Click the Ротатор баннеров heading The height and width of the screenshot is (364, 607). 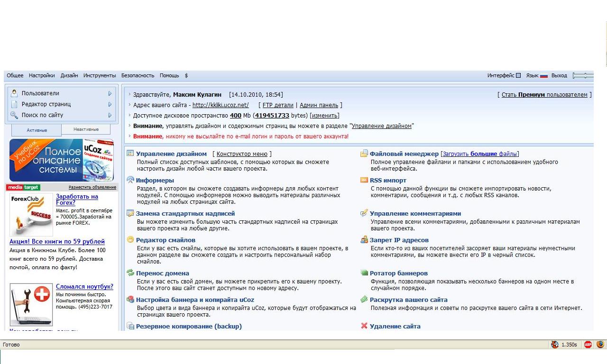pos(399,273)
